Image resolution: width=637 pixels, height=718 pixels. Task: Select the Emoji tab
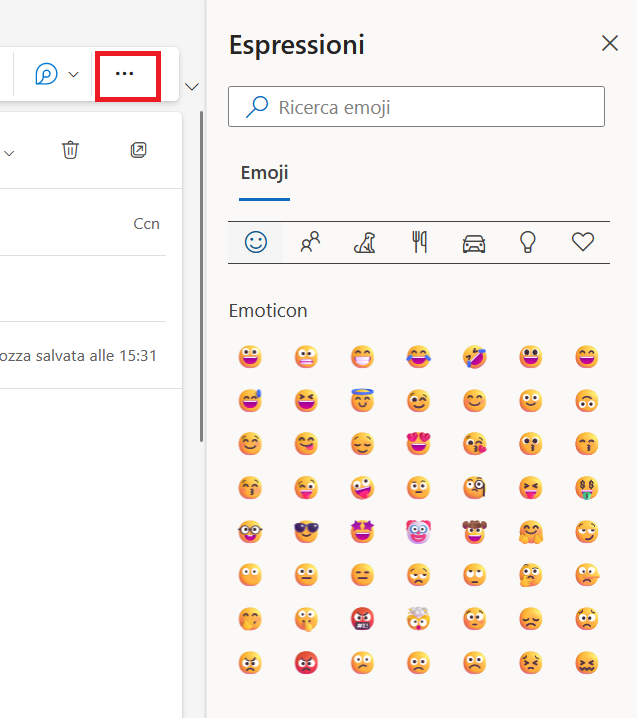click(264, 173)
